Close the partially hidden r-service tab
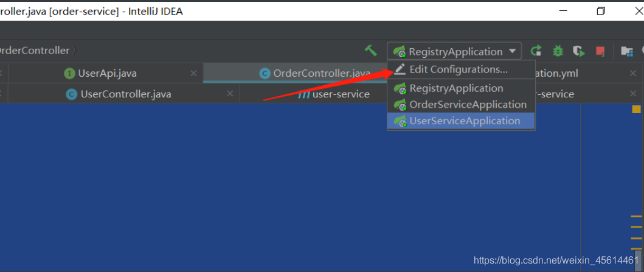 click(x=633, y=94)
